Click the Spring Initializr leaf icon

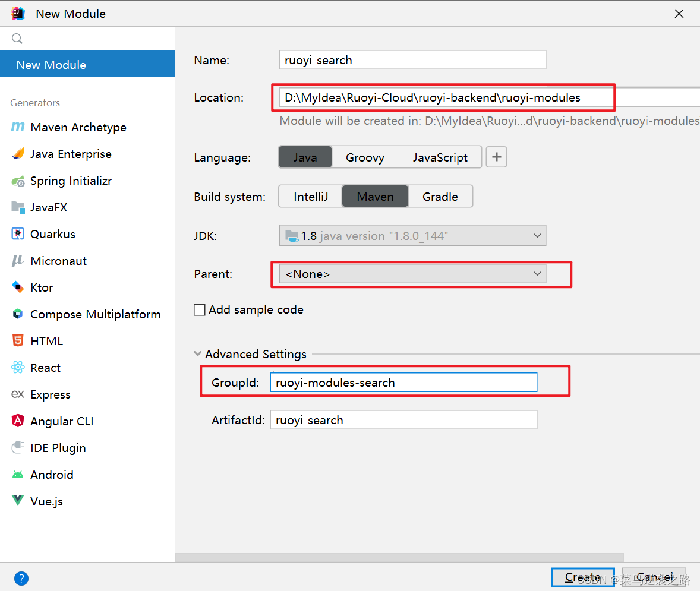click(18, 181)
